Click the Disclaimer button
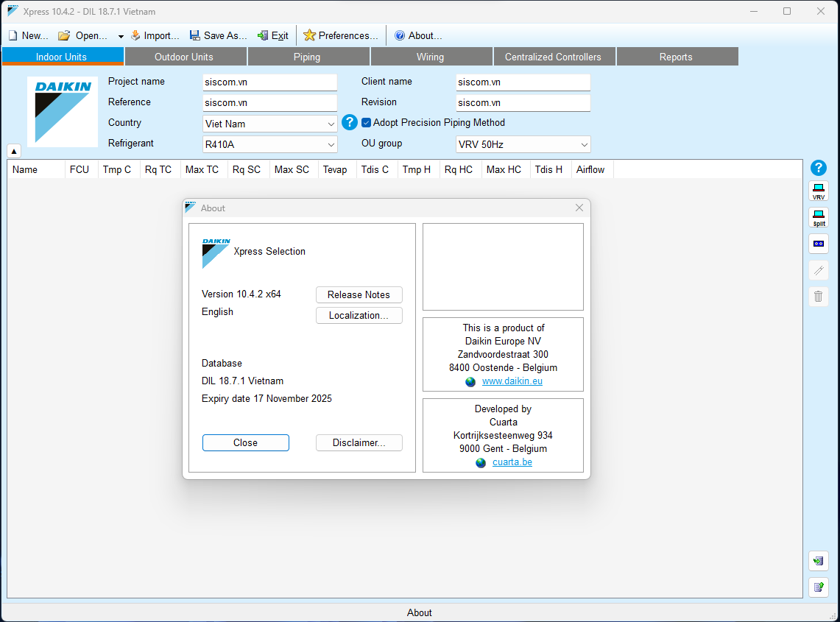 point(359,442)
